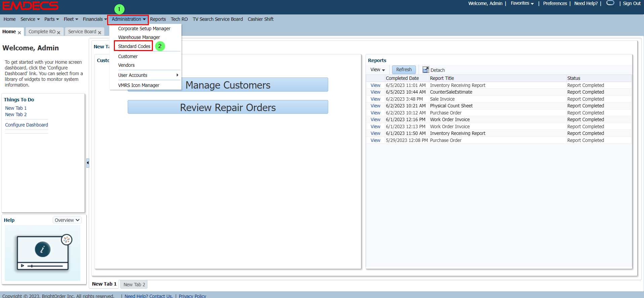Choose Standard Codes from Administration menu
644x298 pixels.
click(134, 46)
